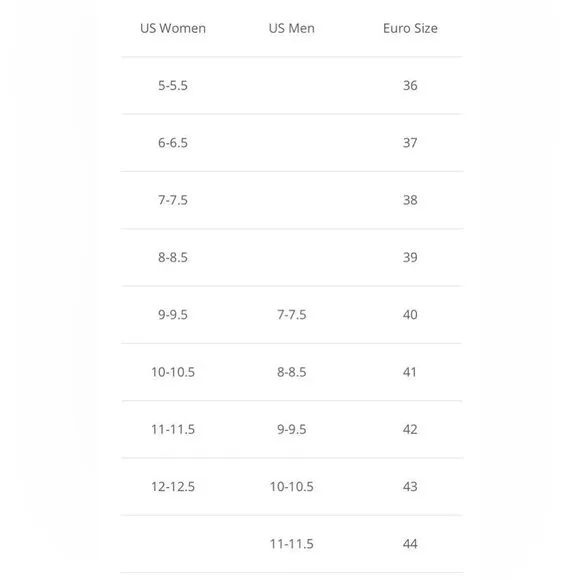Select Euro size 44
Screen dimensions: 580x580
point(410,544)
